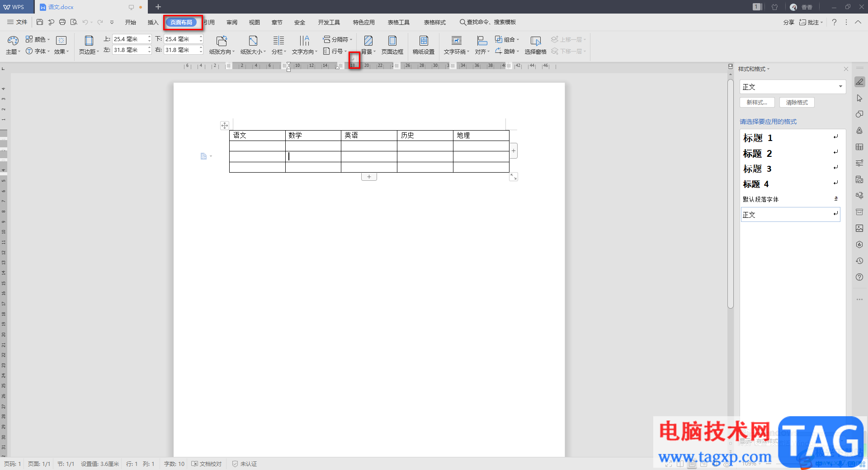Open the 正文 style combo box dropdown
The image size is (868, 470).
pyautogui.click(x=840, y=86)
